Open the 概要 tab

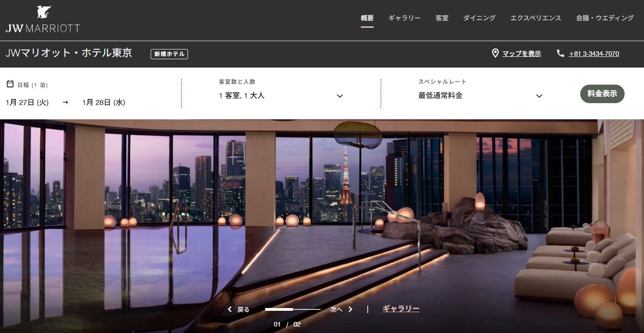tap(367, 18)
